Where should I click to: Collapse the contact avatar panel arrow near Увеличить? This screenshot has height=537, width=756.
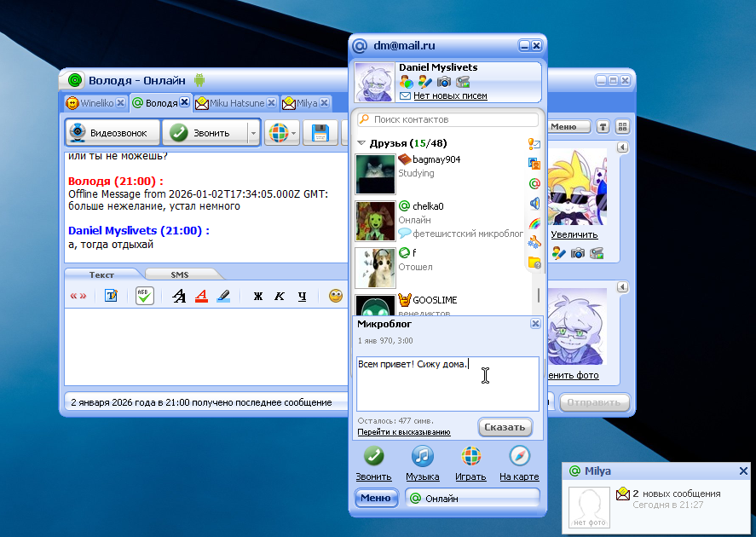(622, 147)
